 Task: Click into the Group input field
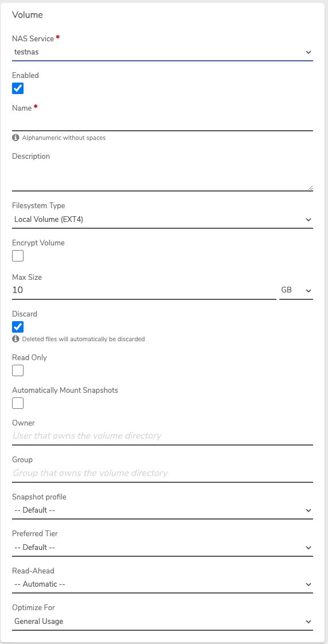point(162,473)
